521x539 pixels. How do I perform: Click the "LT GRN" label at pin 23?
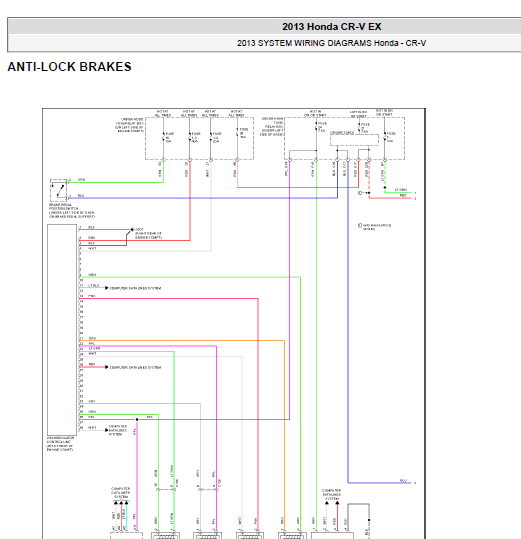[x=95, y=348]
